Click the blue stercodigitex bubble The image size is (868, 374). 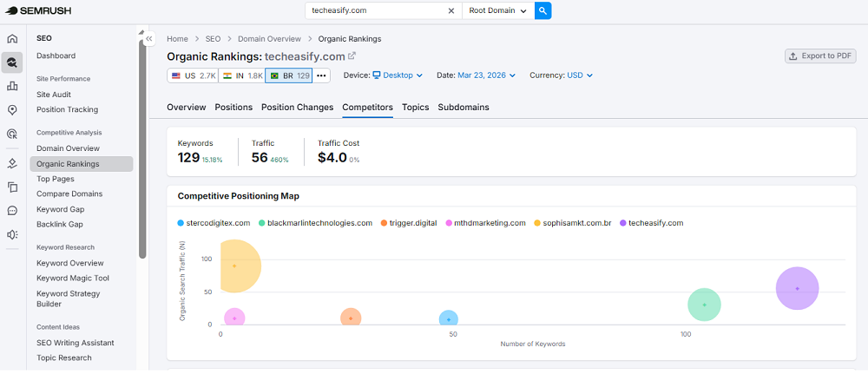pyautogui.click(x=449, y=319)
